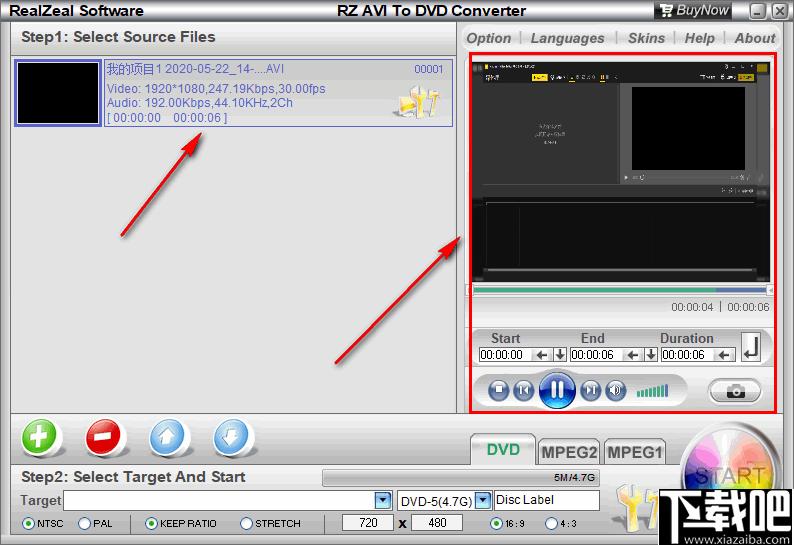
Task: Switch to the MPEG1 tab
Action: 634,452
